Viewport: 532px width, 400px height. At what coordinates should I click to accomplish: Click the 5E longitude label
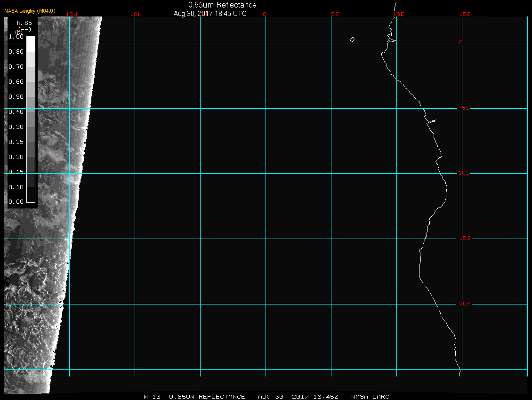tap(335, 14)
